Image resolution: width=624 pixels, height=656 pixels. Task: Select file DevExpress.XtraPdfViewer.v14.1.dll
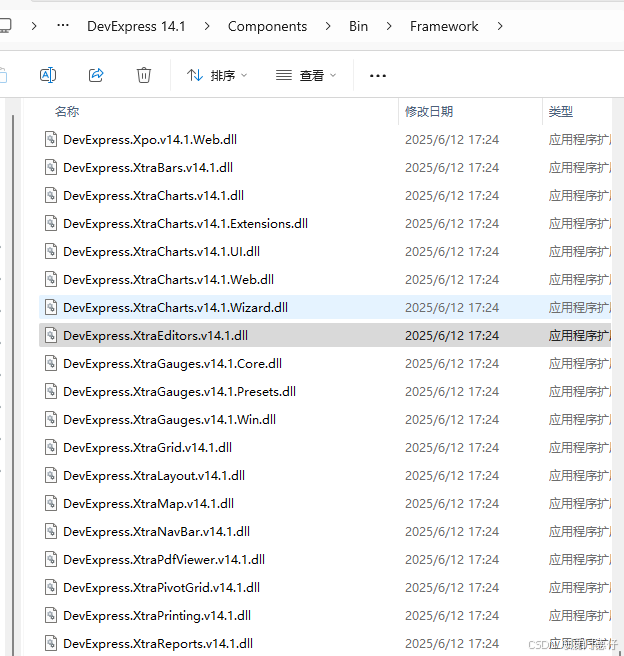pyautogui.click(x=325, y=560)
